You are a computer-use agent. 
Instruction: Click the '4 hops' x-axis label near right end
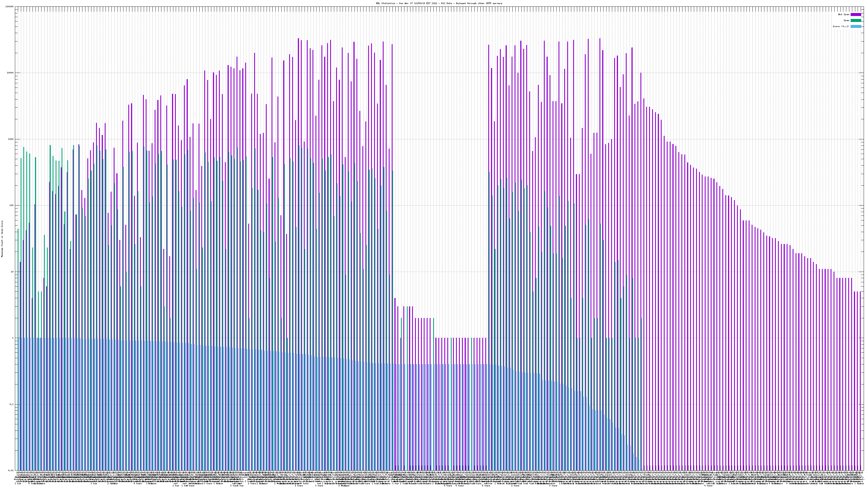pos(708,486)
